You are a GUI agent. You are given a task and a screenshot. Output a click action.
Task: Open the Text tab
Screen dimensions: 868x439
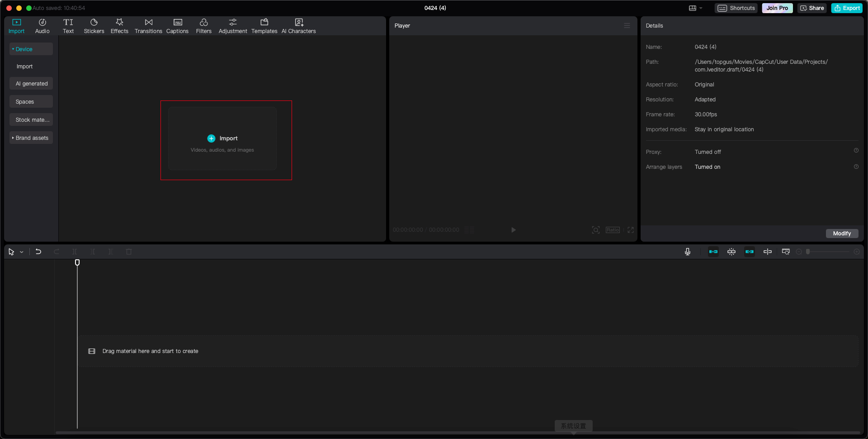click(x=68, y=26)
